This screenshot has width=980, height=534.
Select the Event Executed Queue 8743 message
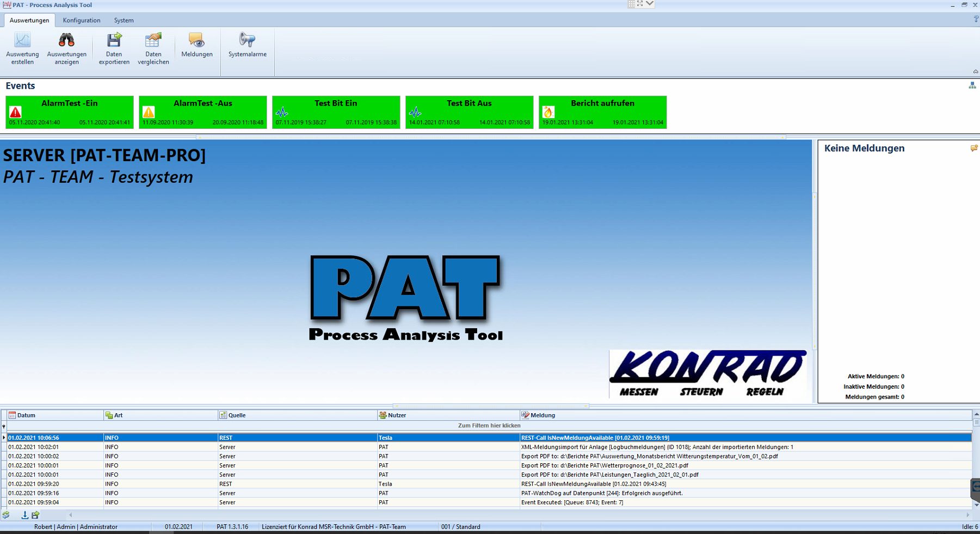pyautogui.click(x=572, y=502)
